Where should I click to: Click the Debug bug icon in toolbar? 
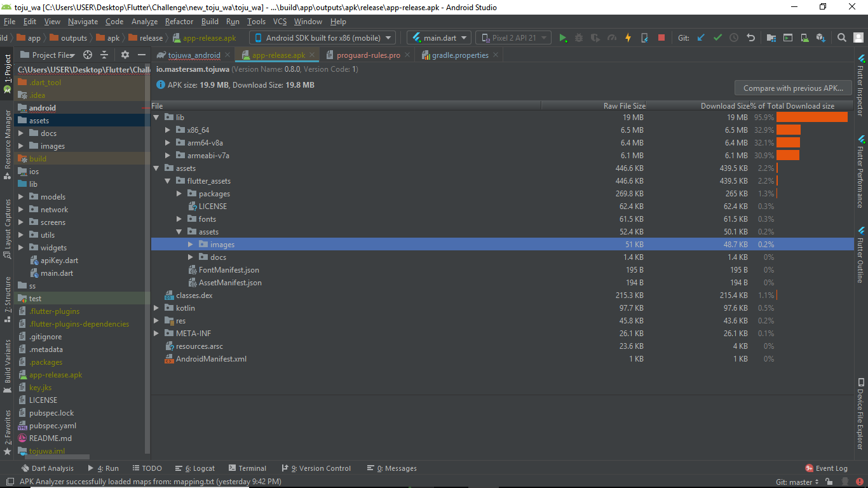pyautogui.click(x=579, y=38)
